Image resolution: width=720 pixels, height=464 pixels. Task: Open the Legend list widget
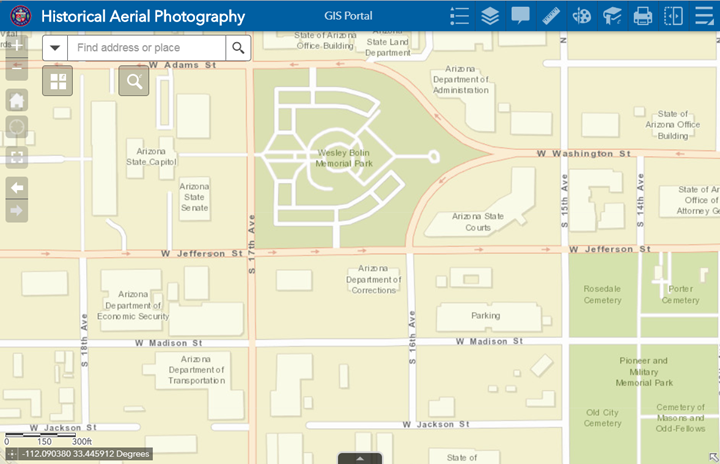pyautogui.click(x=459, y=16)
